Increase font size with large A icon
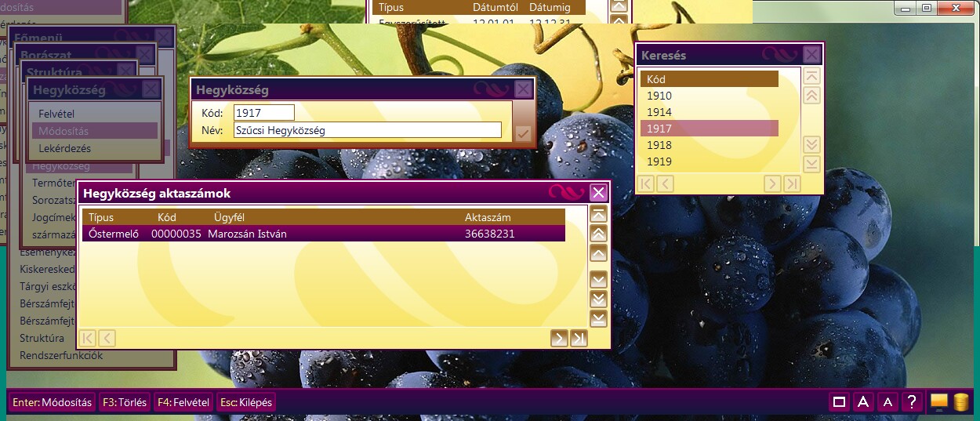 [x=863, y=402]
